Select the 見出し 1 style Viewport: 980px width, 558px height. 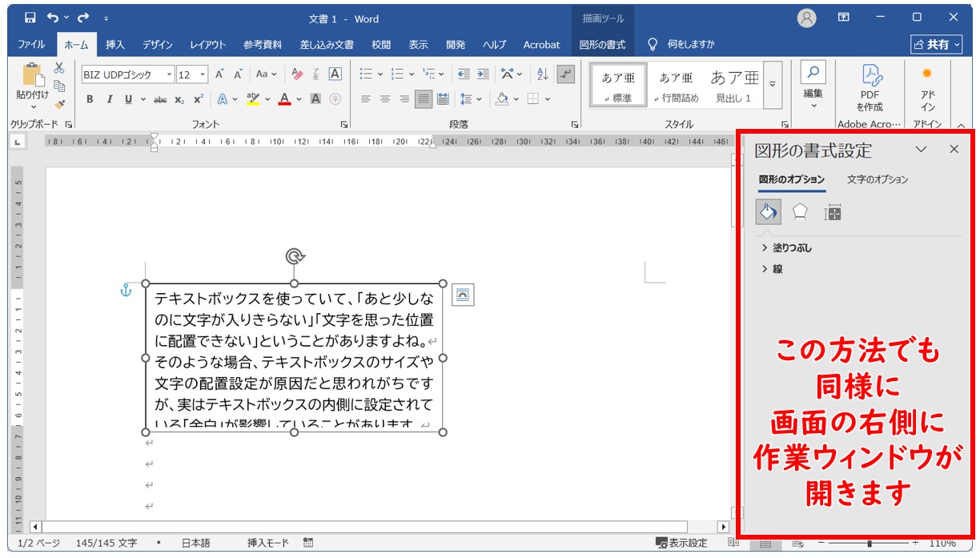point(734,86)
